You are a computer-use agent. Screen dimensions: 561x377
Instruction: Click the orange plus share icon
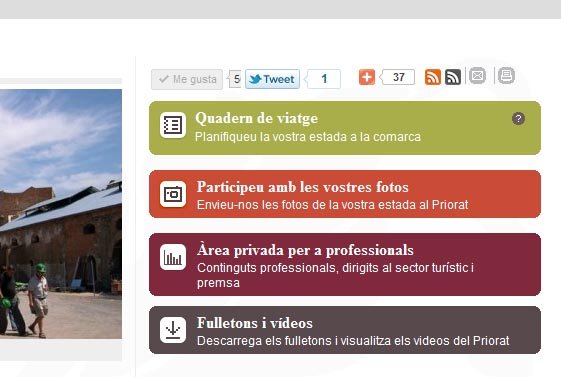[x=367, y=77]
